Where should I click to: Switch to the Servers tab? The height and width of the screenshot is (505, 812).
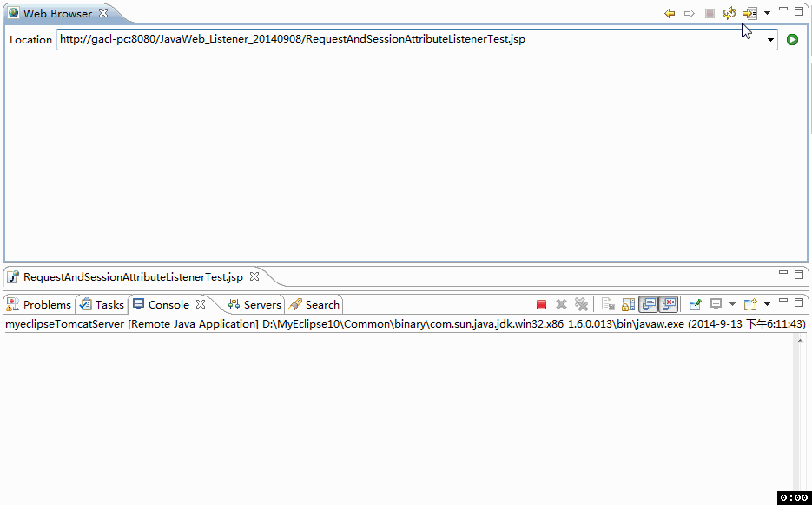pyautogui.click(x=254, y=304)
